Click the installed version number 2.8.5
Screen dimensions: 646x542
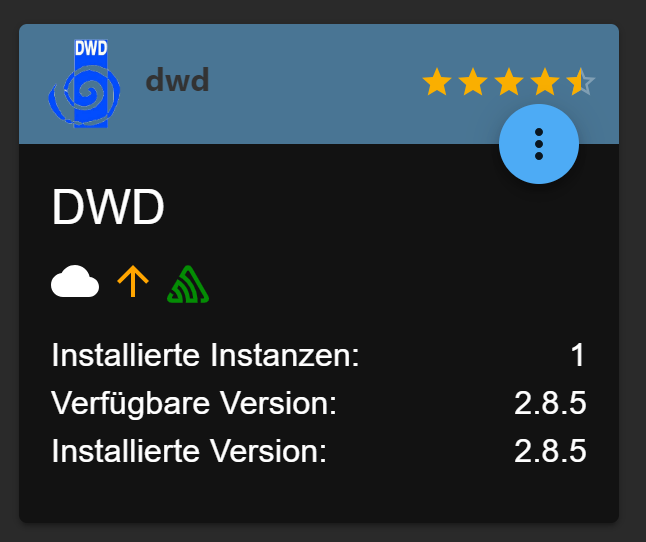pyautogui.click(x=550, y=451)
